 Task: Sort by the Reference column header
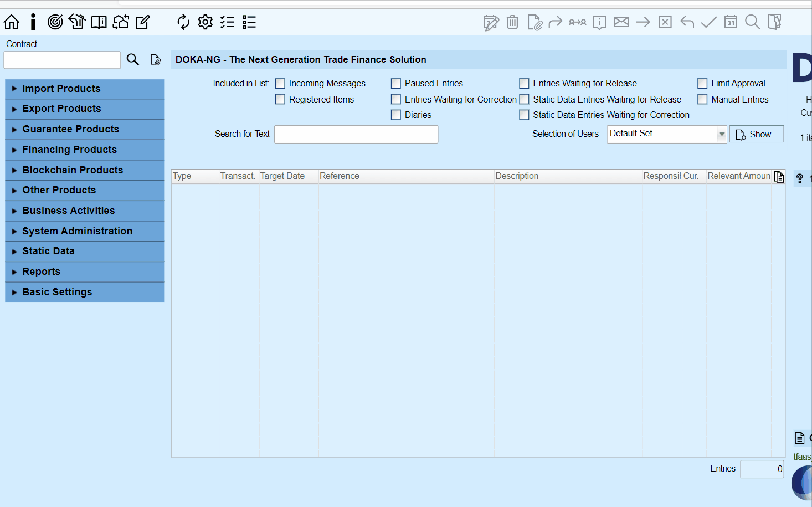[406, 176]
